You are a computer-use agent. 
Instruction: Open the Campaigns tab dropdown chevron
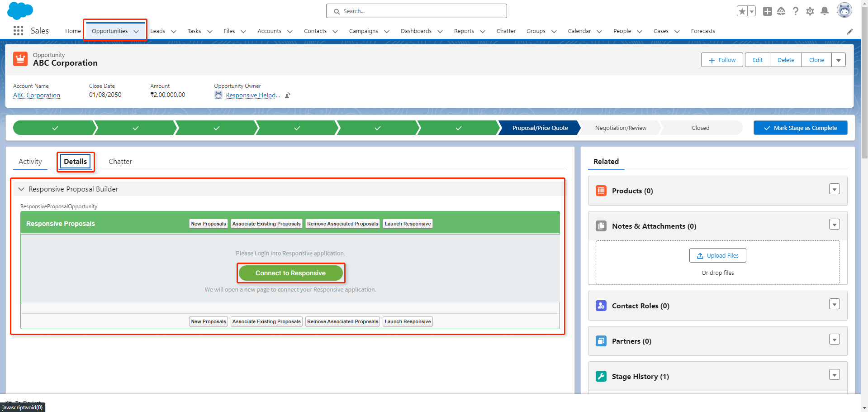387,31
